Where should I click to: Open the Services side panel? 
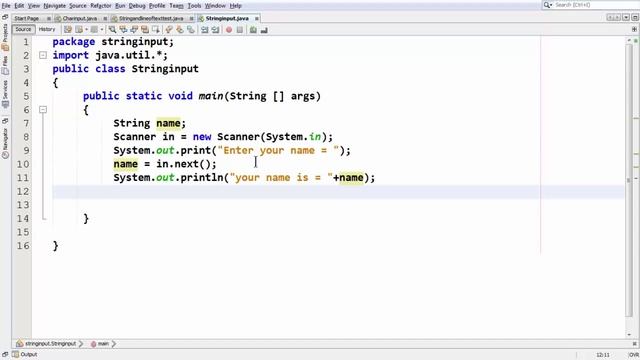tap(5, 94)
